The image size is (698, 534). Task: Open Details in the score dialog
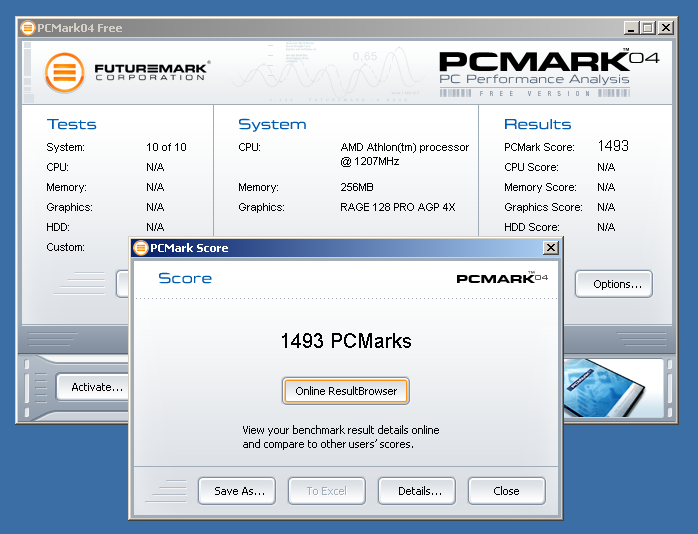[x=417, y=491]
